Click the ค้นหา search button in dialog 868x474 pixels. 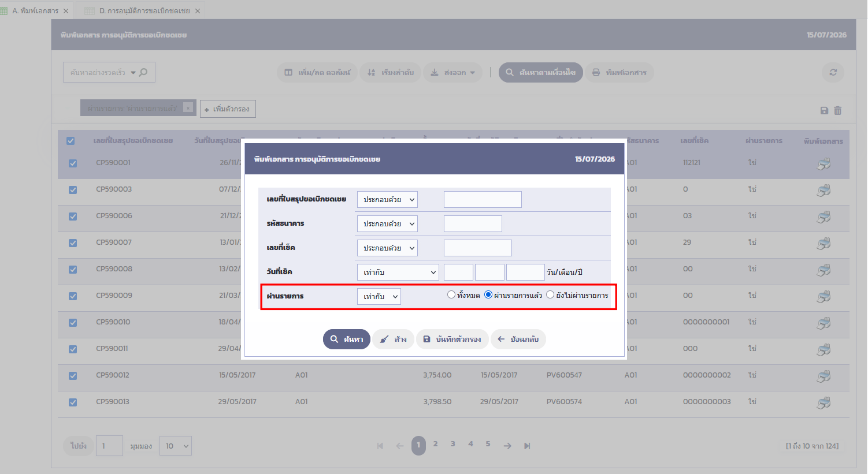(347, 339)
